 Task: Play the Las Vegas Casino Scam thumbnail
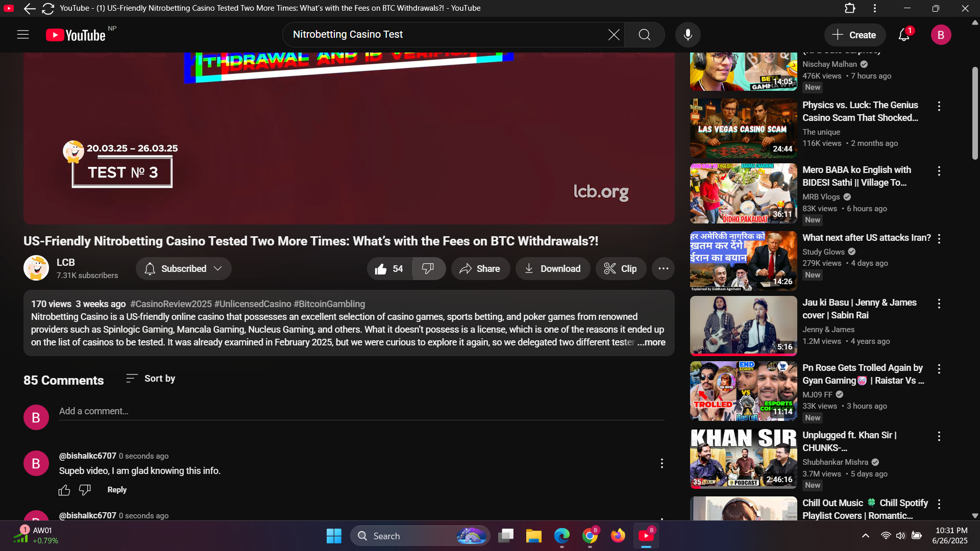(x=743, y=128)
